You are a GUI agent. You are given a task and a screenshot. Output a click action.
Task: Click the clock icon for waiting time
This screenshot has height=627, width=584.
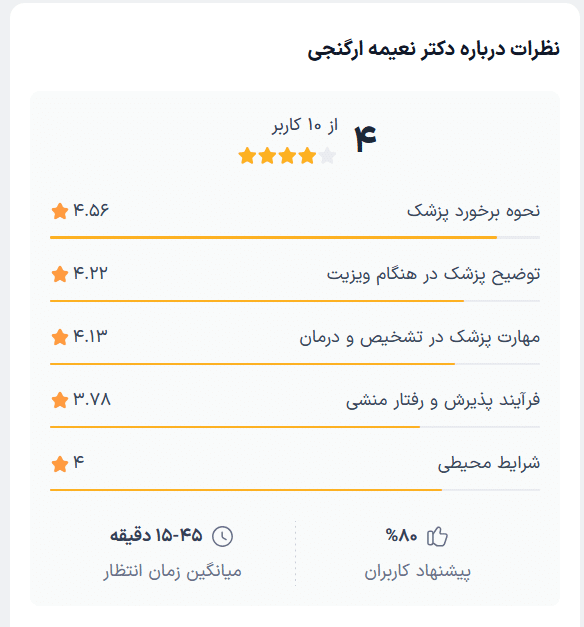pos(222,536)
